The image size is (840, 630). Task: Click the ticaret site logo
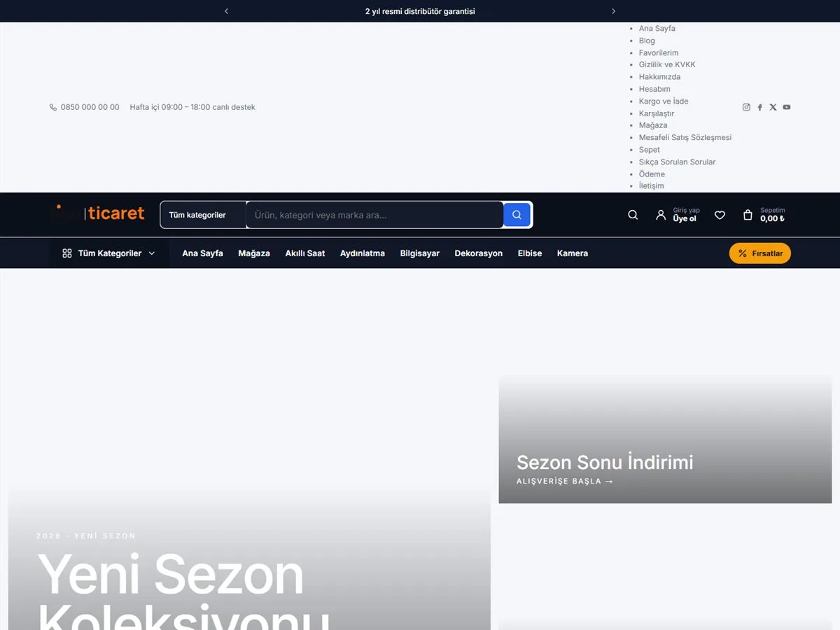[100, 213]
